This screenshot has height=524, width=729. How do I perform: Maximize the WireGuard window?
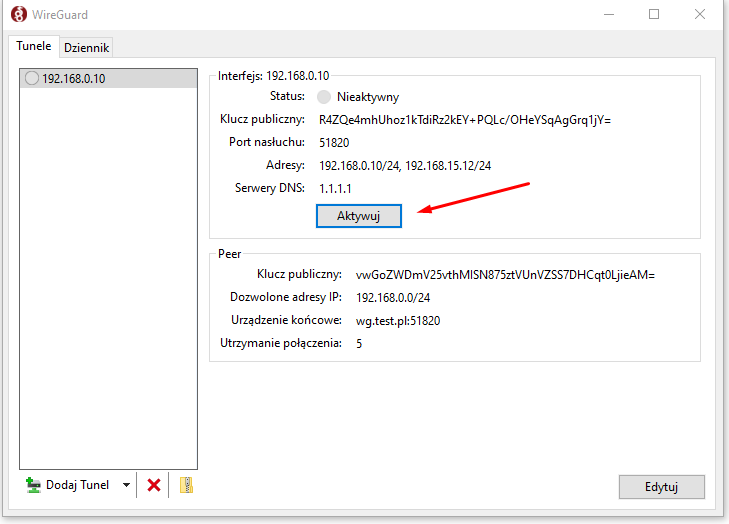click(654, 15)
